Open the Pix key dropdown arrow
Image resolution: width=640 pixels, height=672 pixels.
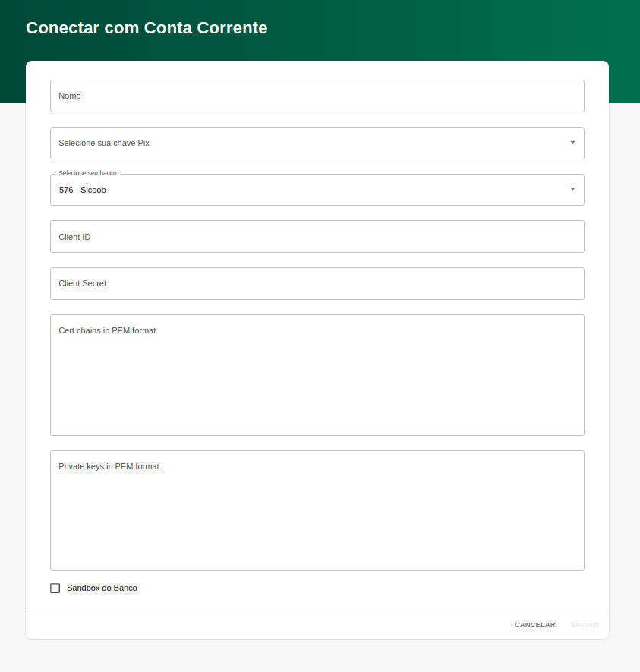[x=572, y=143]
